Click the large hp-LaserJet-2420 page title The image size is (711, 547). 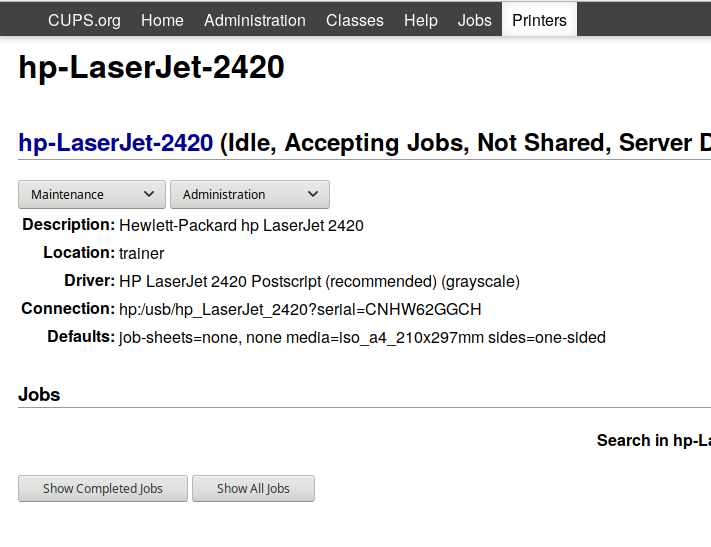point(152,68)
